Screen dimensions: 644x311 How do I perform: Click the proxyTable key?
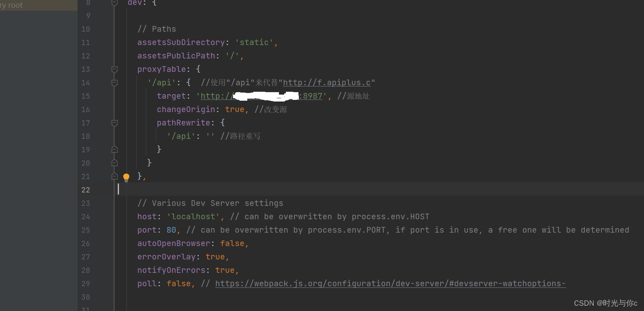(162, 69)
